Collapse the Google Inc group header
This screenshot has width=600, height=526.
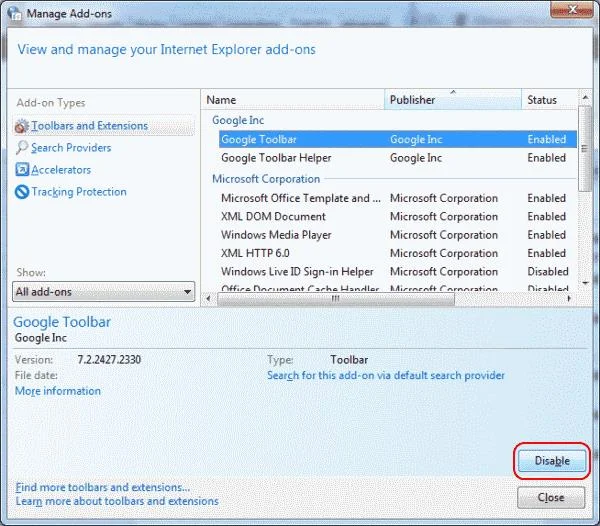pyautogui.click(x=238, y=120)
